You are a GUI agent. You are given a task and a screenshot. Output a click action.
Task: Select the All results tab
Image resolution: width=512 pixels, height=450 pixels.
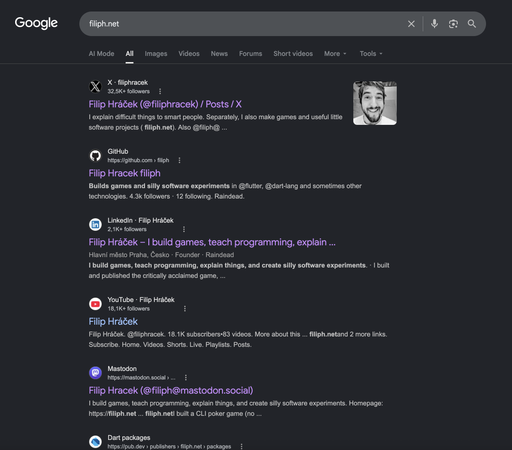129,54
